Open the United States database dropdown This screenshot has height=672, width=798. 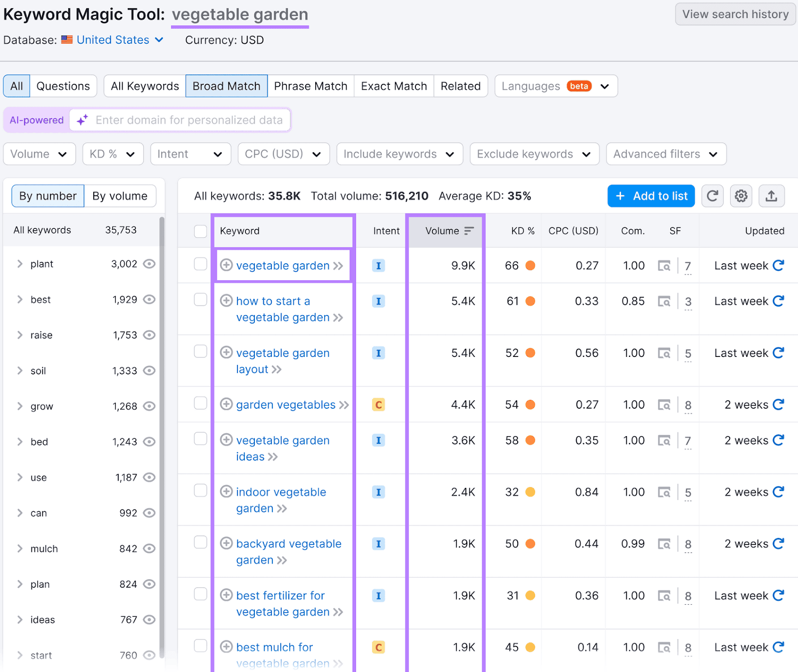(112, 40)
